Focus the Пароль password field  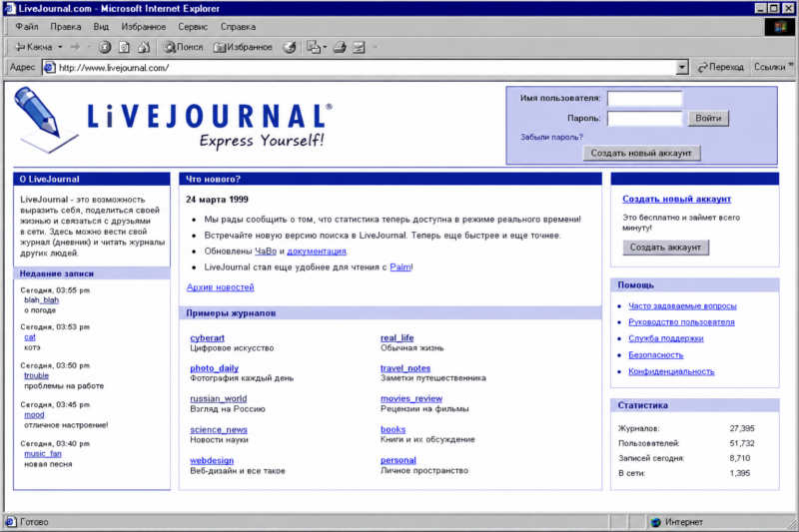(644, 118)
